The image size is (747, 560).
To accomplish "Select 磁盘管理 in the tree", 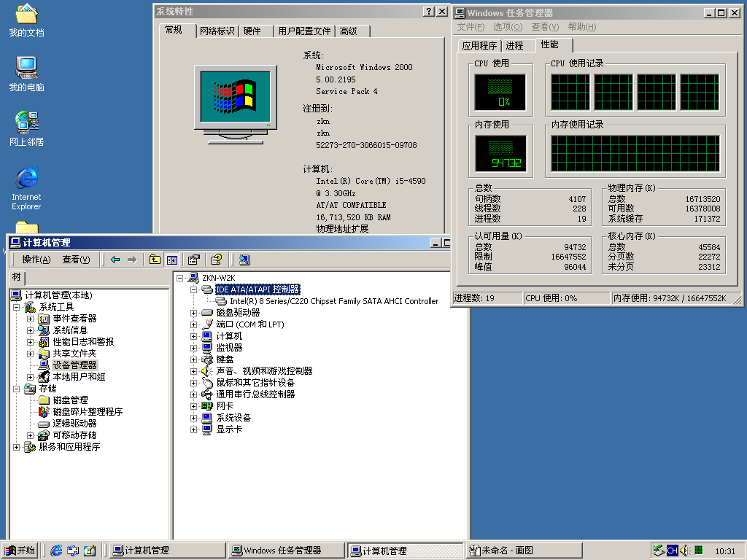I will pos(71,400).
